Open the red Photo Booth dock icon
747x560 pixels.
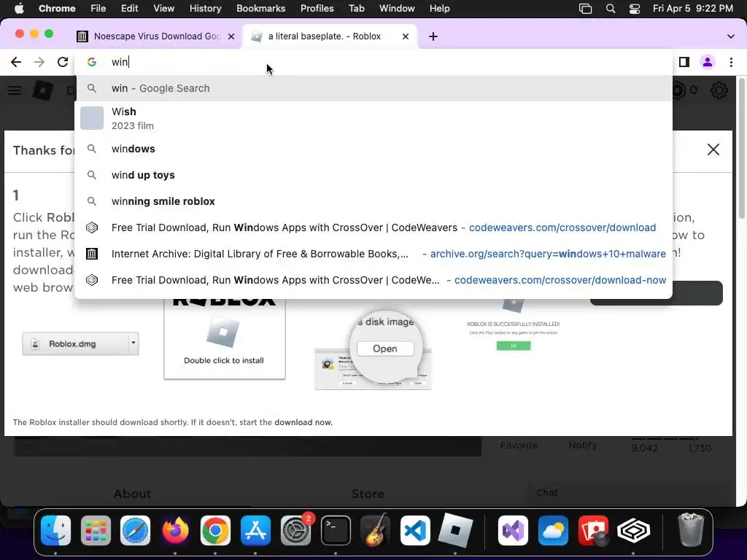point(593,530)
